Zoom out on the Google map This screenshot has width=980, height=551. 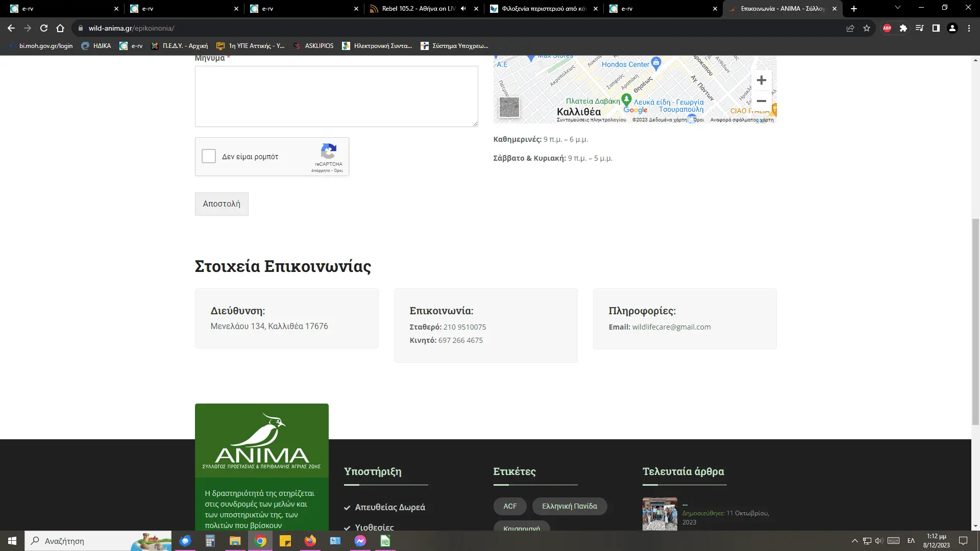coord(761,101)
